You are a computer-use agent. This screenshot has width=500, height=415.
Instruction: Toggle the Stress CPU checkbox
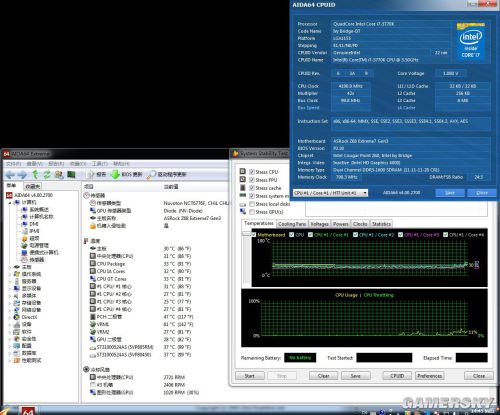coord(252,172)
